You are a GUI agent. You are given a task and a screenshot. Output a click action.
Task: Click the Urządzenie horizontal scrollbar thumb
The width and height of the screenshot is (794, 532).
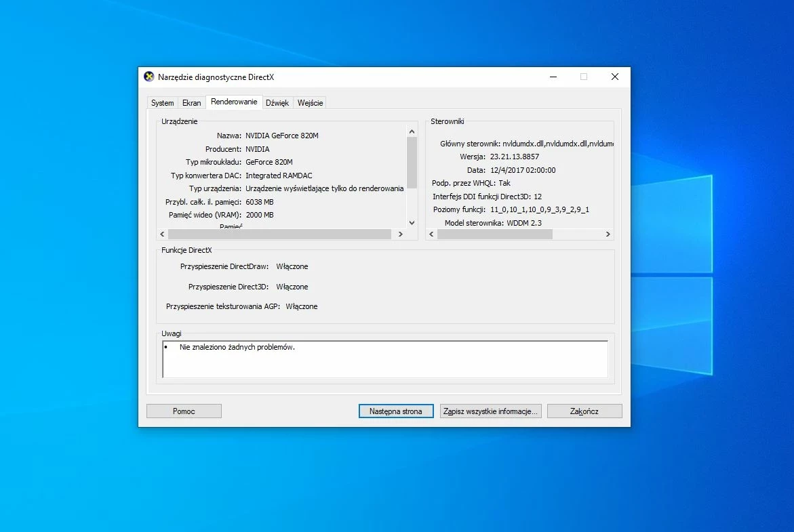[x=279, y=234]
